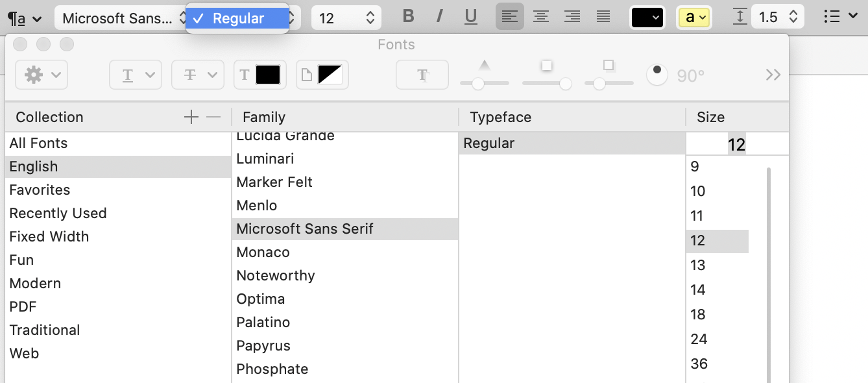Toggle the text shadow button
Screen dimensions: 868x383
[x=422, y=75]
